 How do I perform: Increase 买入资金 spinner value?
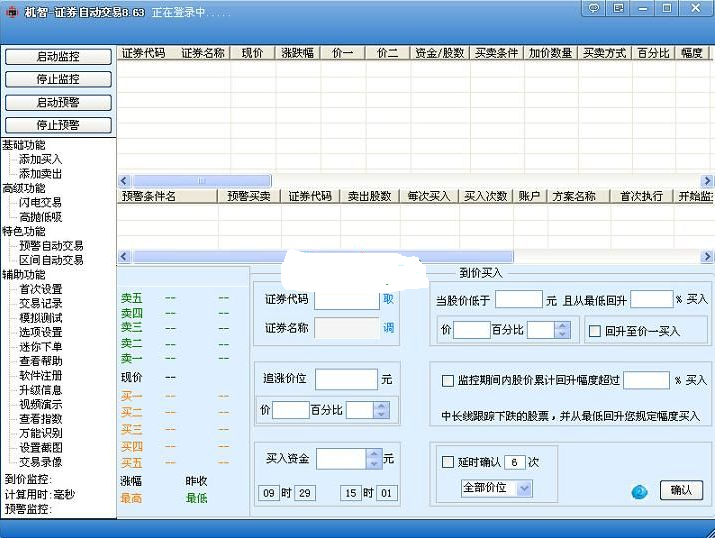(x=374, y=454)
